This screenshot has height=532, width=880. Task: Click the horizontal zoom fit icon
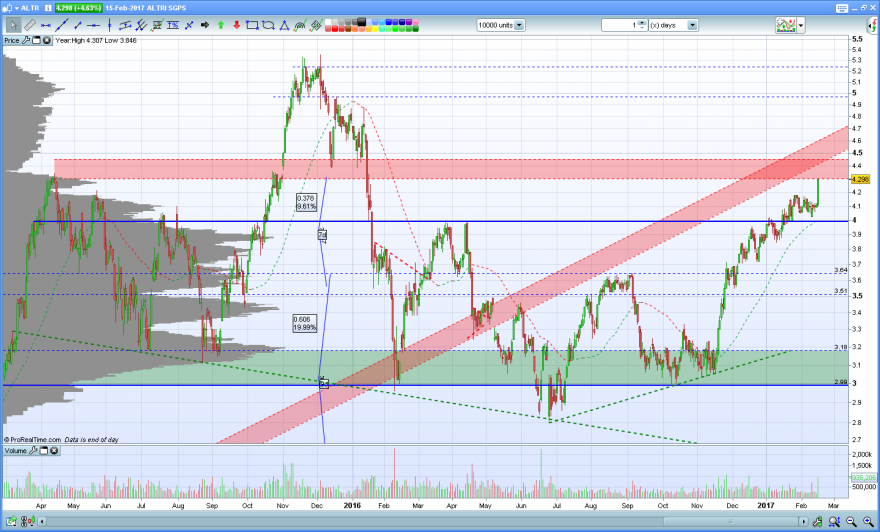point(835,521)
